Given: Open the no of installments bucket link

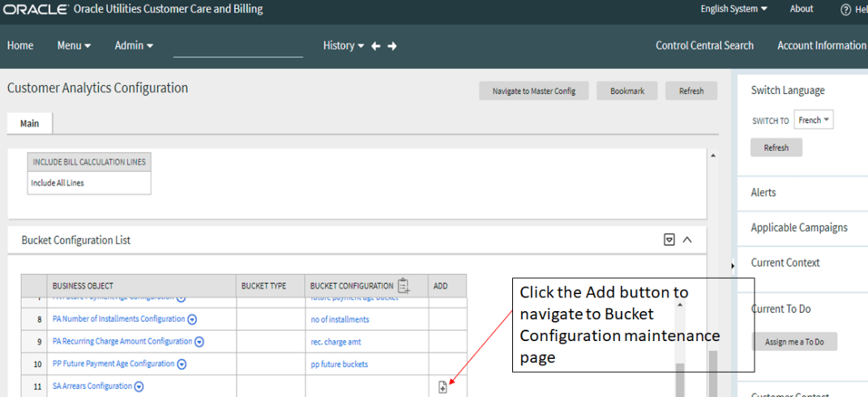Looking at the screenshot, I should (340, 319).
